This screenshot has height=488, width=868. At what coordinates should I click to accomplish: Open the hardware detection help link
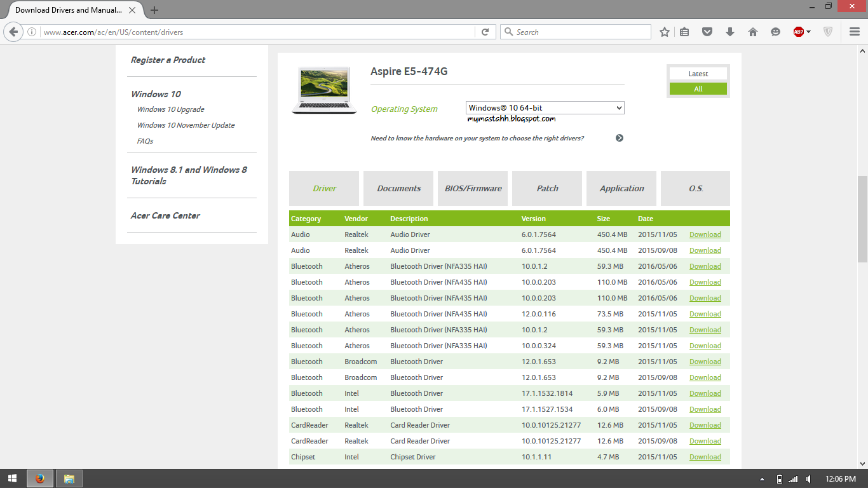tap(477, 138)
